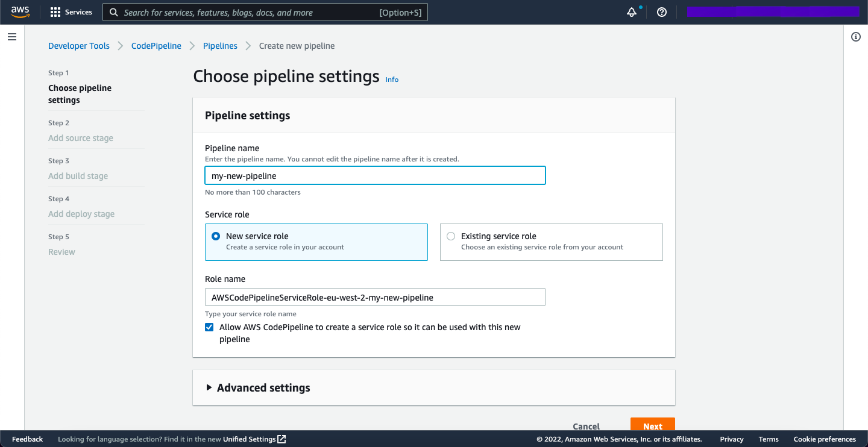The width and height of the screenshot is (868, 447).
Task: Click 'No more than 100 characters' hint
Action: [253, 192]
